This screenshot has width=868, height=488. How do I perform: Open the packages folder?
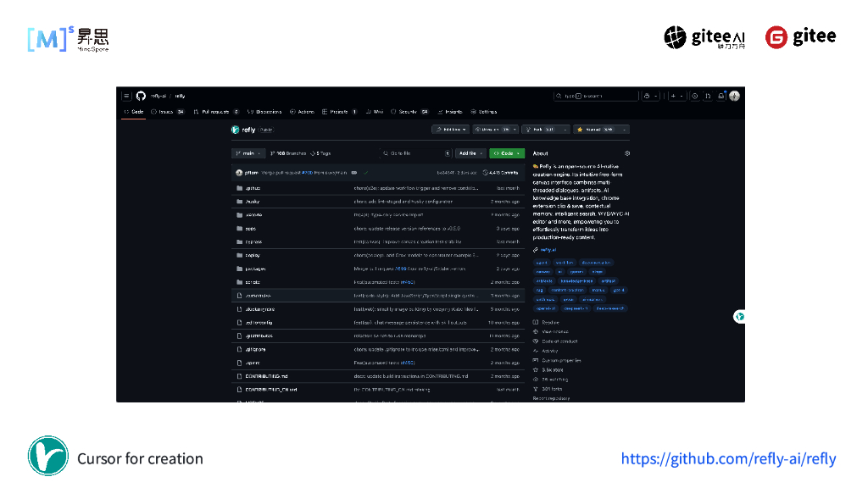coord(255,269)
